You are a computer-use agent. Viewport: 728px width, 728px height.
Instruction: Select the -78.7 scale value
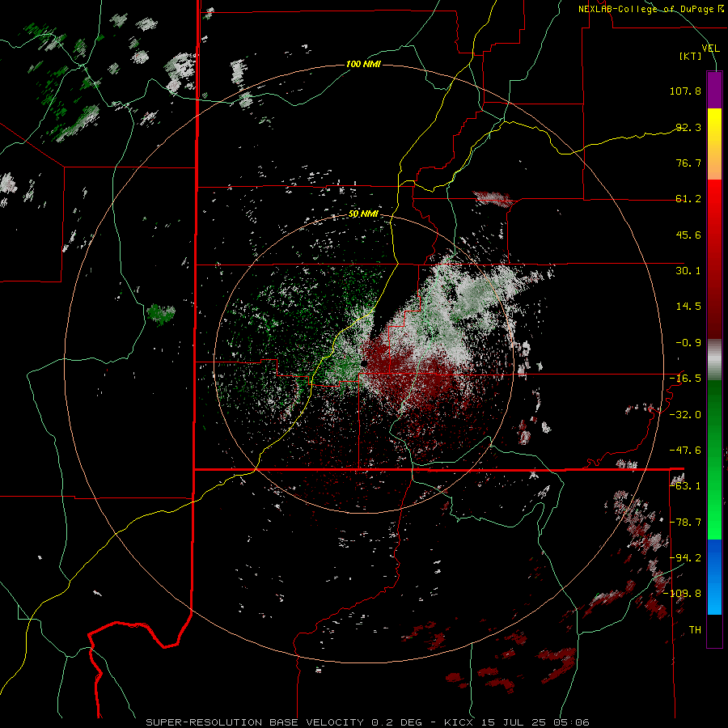[685, 523]
